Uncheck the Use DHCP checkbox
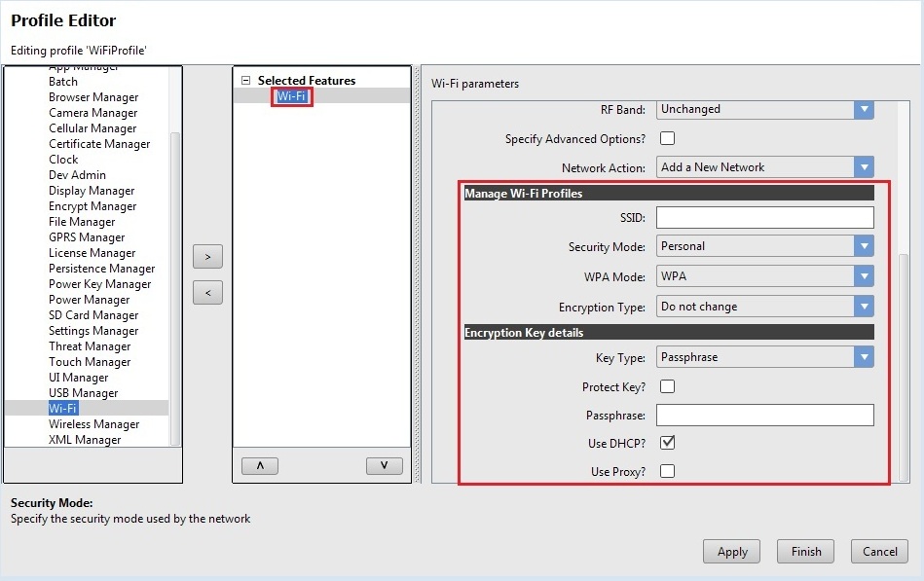The height and width of the screenshot is (581, 924). [x=667, y=443]
